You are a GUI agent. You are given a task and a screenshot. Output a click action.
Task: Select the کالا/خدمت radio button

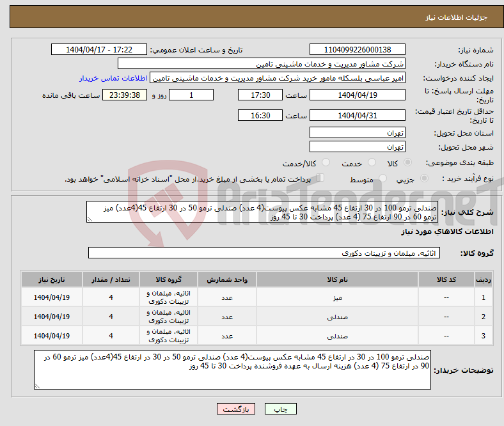click(326, 162)
